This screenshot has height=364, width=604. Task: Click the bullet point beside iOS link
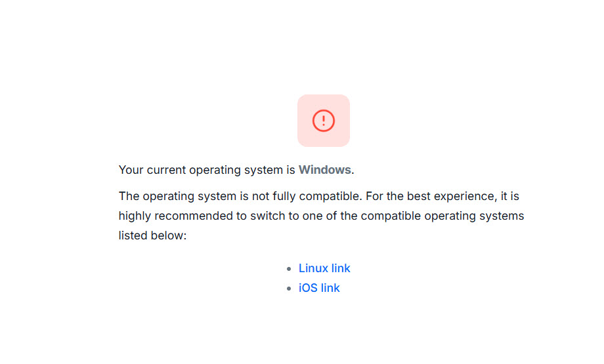(x=289, y=289)
